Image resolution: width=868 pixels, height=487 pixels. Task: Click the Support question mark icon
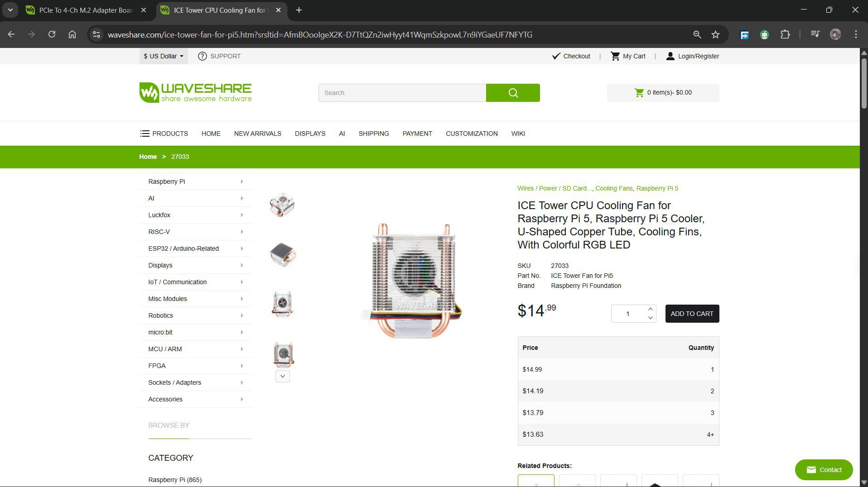click(203, 56)
